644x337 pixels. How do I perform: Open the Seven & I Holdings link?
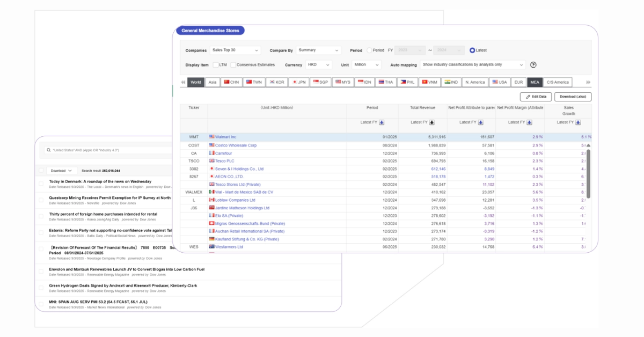point(239,169)
